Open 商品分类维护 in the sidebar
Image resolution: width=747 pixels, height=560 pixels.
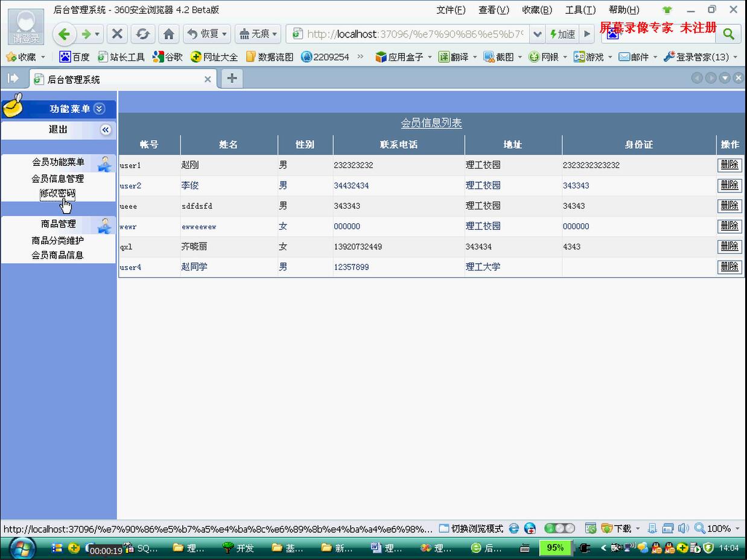point(58,240)
